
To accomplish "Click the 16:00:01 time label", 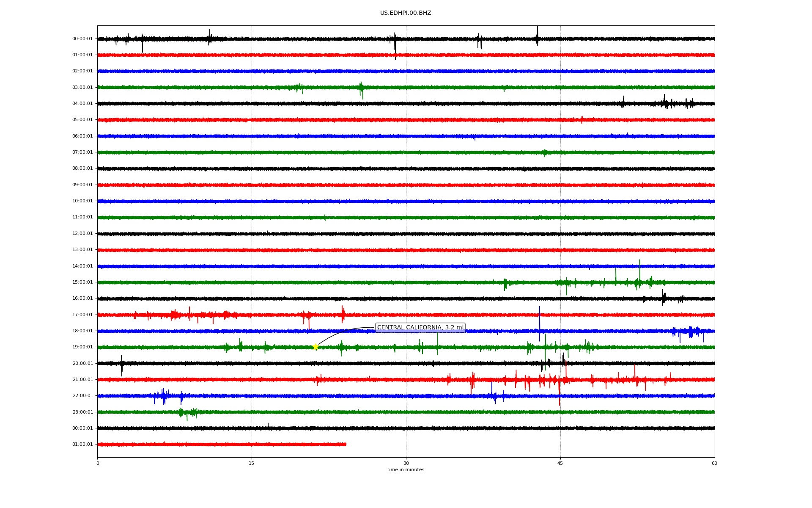I will click(82, 298).
